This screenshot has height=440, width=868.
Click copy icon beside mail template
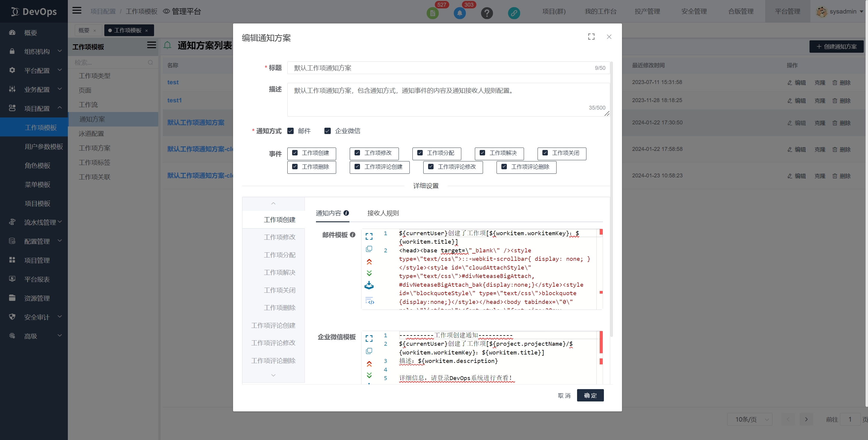(369, 249)
